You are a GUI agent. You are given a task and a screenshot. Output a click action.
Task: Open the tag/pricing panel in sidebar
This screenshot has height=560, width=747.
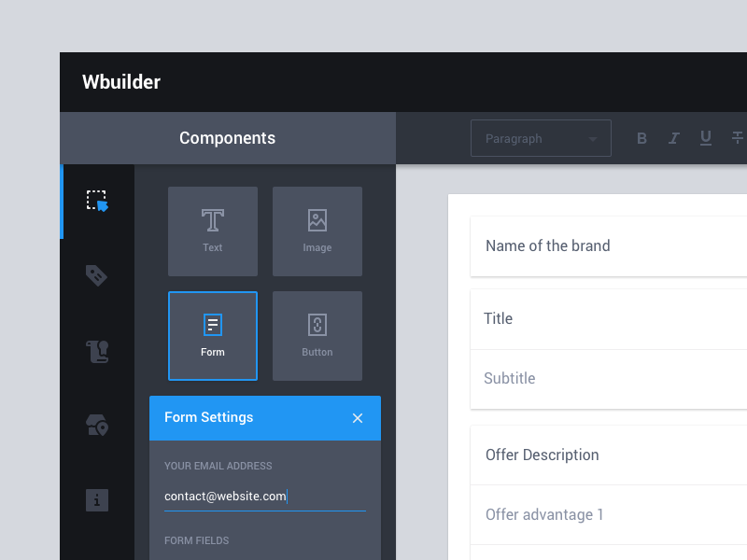(x=97, y=276)
